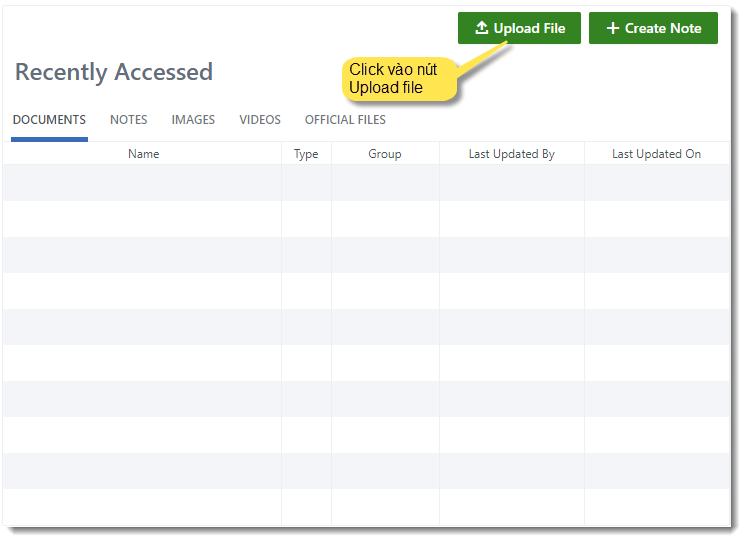
Task: Sort by Last Updated On column header
Action: coord(656,154)
